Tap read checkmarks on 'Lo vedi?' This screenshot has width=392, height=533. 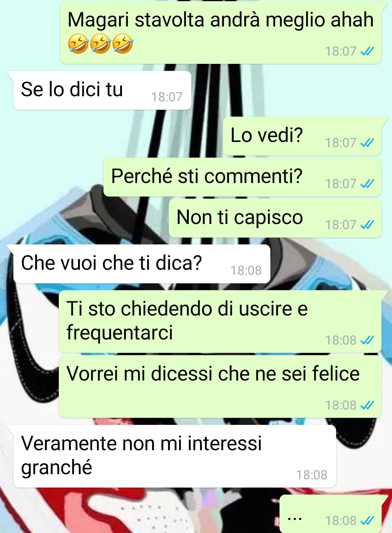pyautogui.click(x=367, y=143)
